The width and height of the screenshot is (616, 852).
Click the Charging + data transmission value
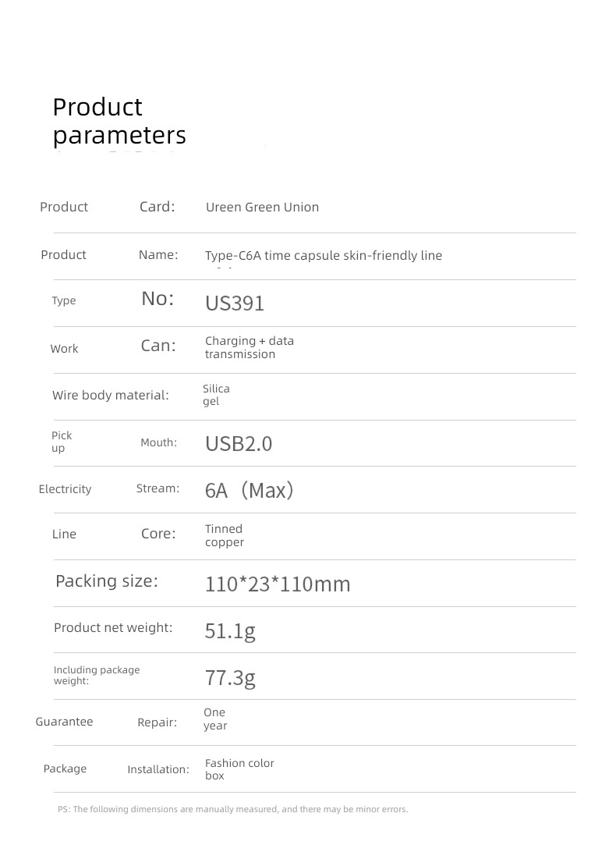[250, 348]
